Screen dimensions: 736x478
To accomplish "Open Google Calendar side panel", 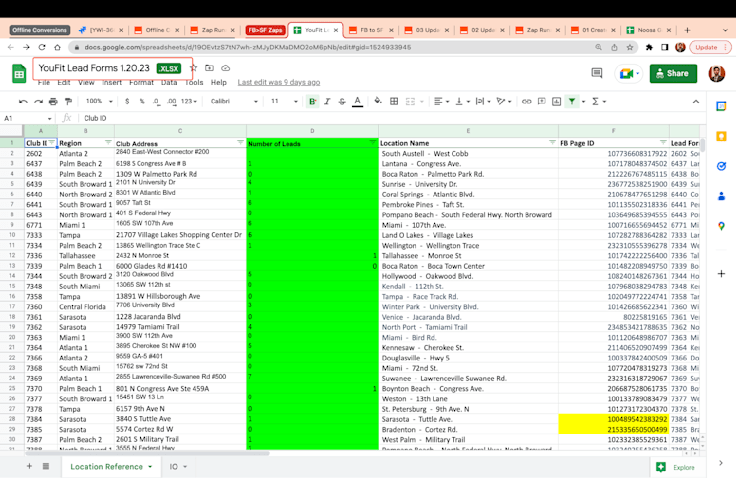I will (721, 107).
